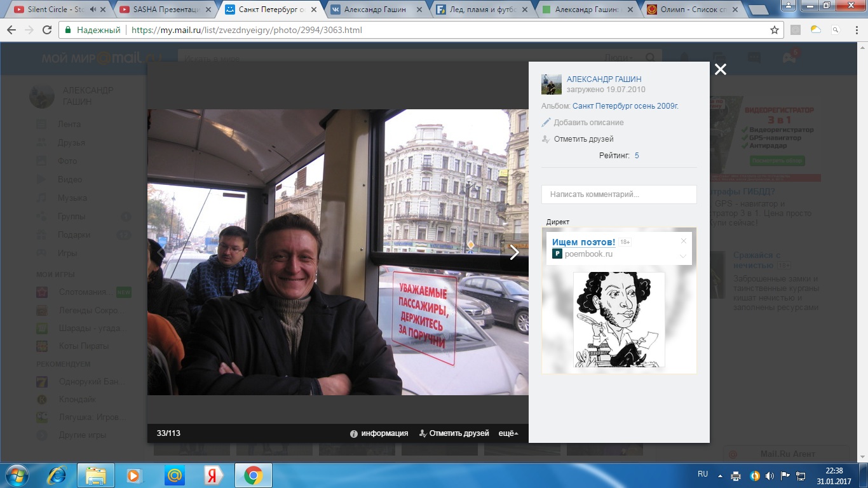Image resolution: width=868 pixels, height=488 pixels.
Task: Launch Internet Explorer from the taskbar
Action: (57, 475)
